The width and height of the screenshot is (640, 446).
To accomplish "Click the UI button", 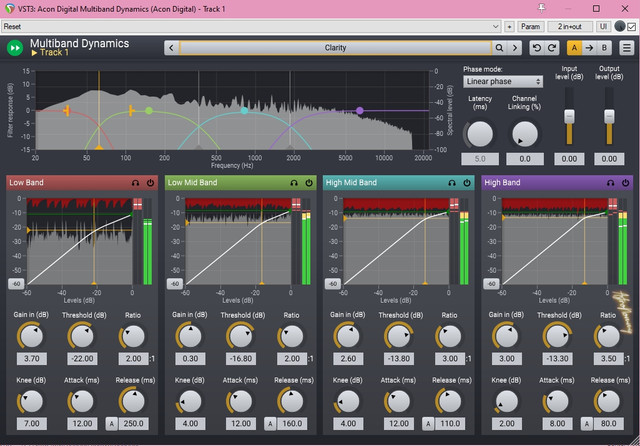I will click(x=603, y=27).
